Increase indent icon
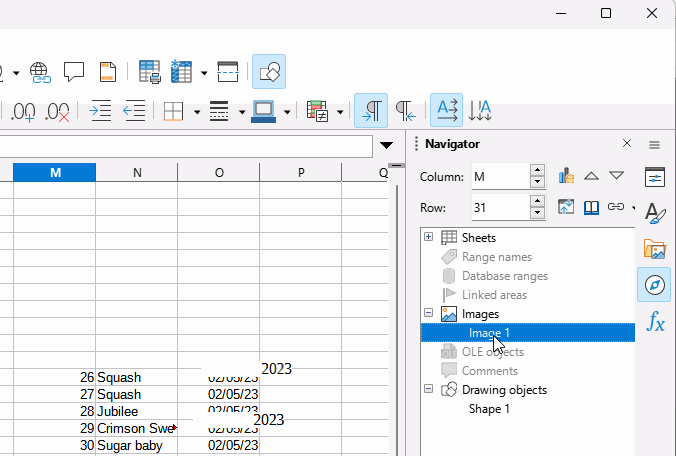 coord(100,111)
